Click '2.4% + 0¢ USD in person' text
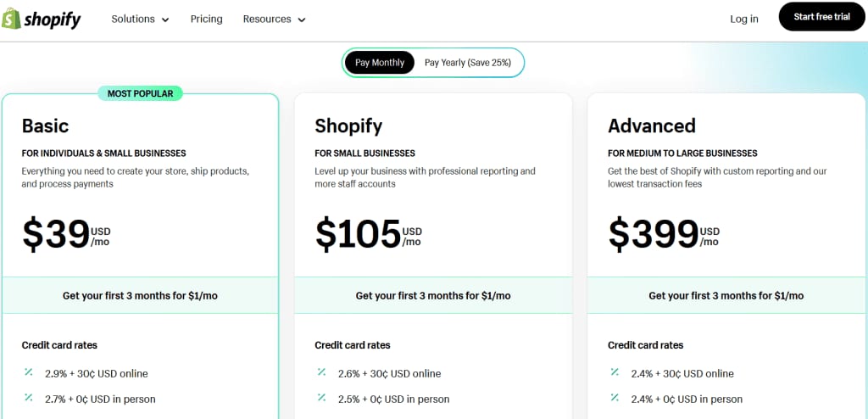Viewport: 868px width, 419px height. (x=687, y=399)
